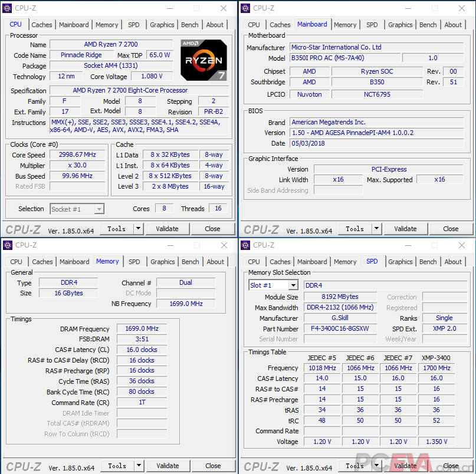Screen dimensions: 476x474
Task: Click NB Frequency '1699.0 MHz' value
Action: (186, 304)
